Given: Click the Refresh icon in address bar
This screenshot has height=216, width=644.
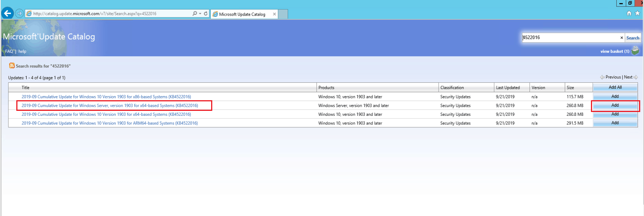Looking at the screenshot, I should 206,14.
